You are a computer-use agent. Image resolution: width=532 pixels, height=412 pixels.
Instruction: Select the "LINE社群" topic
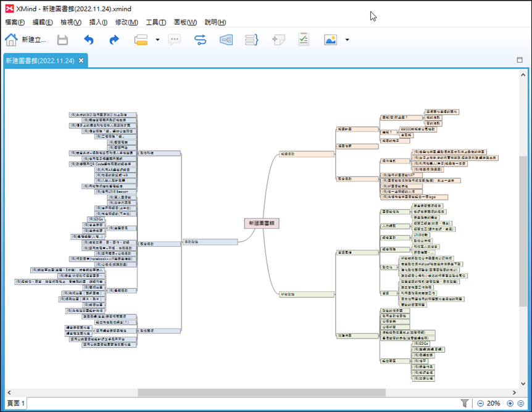coord(422,234)
